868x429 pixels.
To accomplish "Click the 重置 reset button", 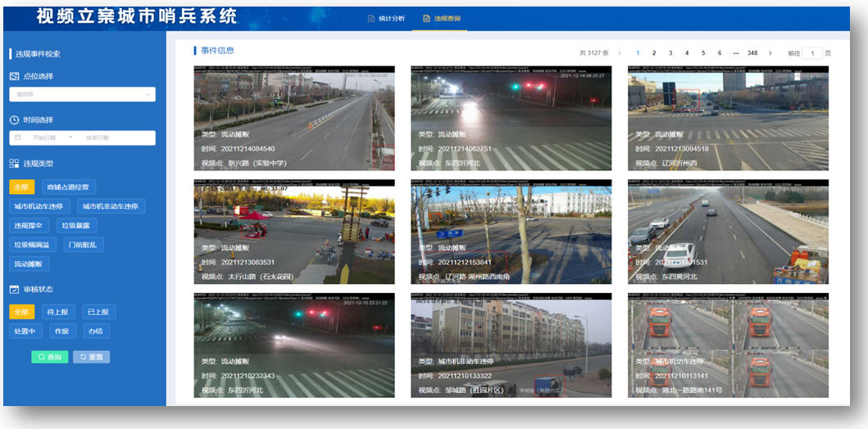I will tap(91, 357).
